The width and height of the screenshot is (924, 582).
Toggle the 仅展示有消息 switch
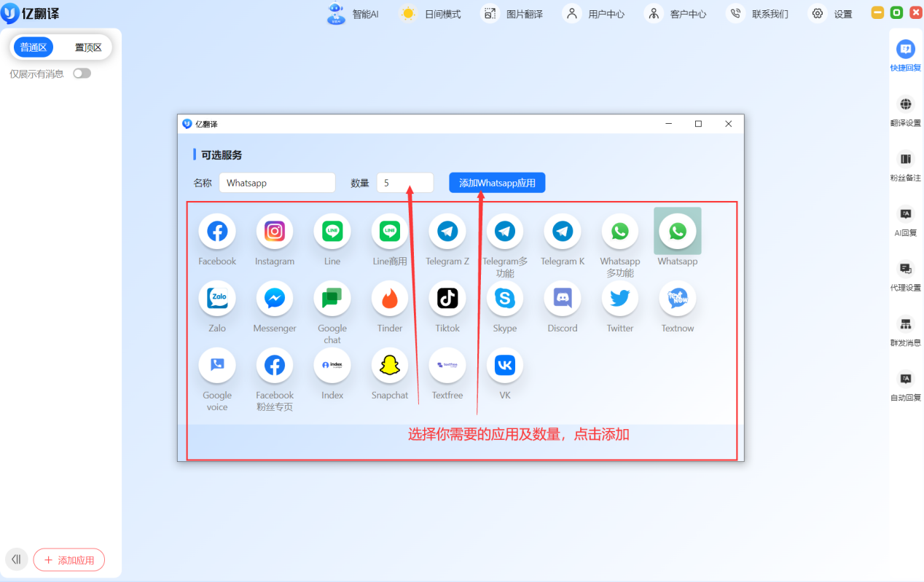click(x=82, y=73)
